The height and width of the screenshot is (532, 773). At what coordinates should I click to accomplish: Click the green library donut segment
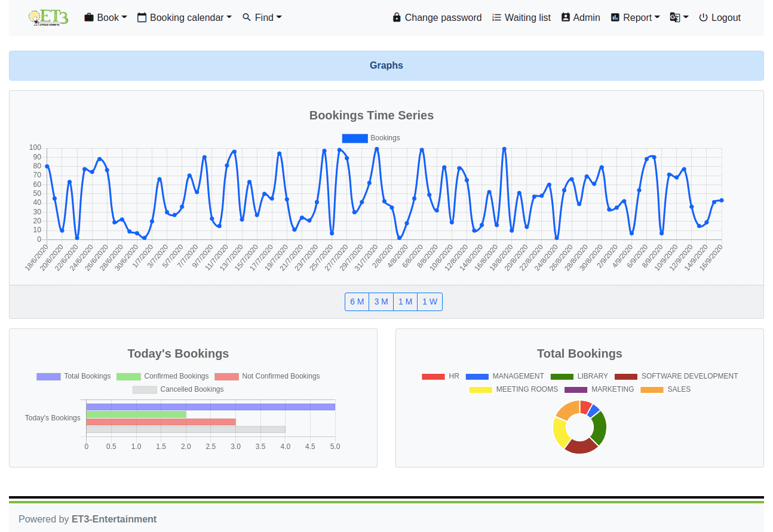[600, 428]
